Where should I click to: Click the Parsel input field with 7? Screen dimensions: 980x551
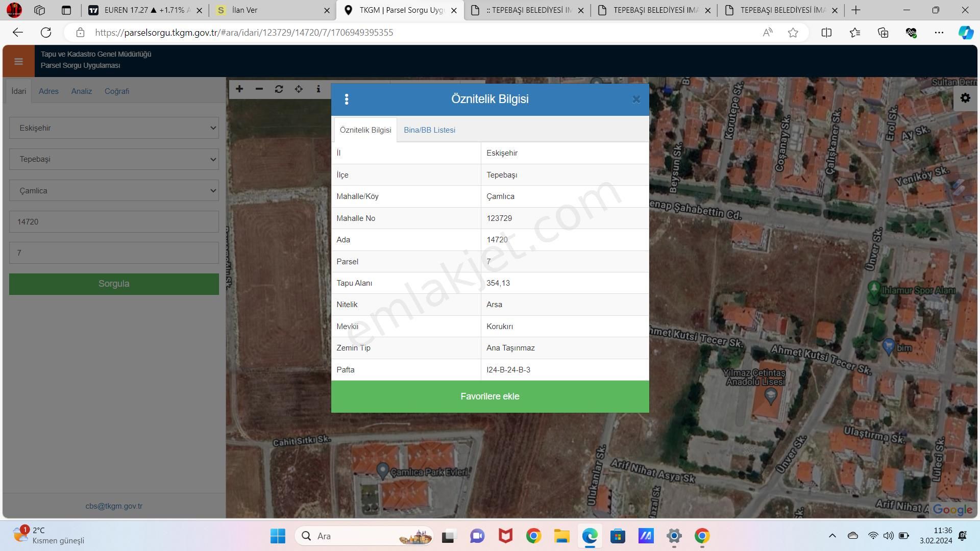click(x=114, y=253)
